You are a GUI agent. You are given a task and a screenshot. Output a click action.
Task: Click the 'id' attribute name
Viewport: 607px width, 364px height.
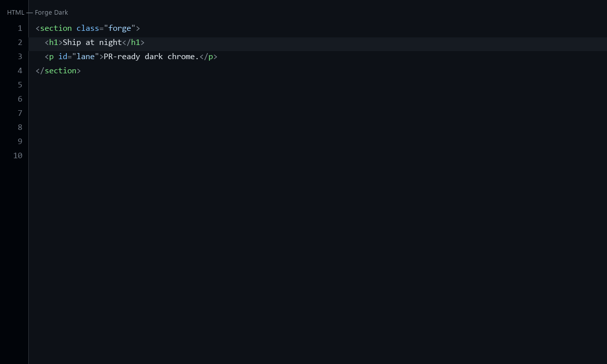click(63, 57)
